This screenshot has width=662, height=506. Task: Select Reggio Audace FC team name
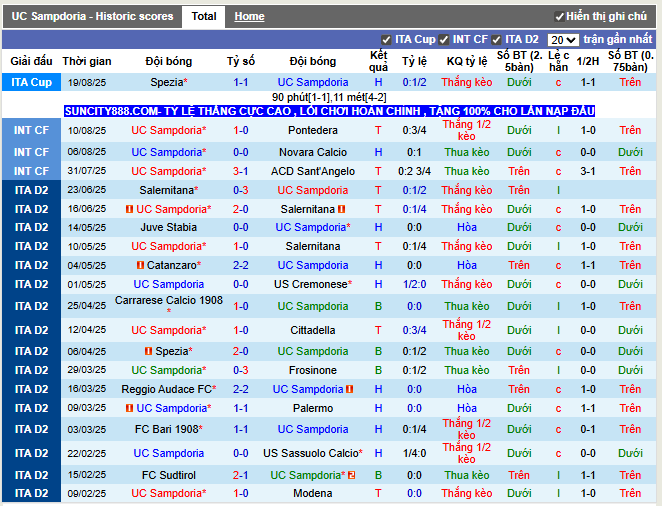167,389
